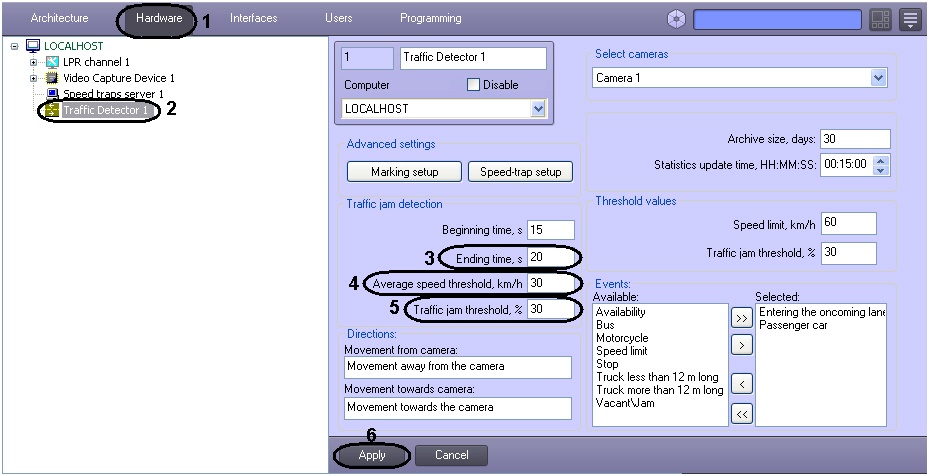Image resolution: width=929 pixels, height=476 pixels.
Task: Click the hexagon icon beside search field
Action: (x=676, y=20)
